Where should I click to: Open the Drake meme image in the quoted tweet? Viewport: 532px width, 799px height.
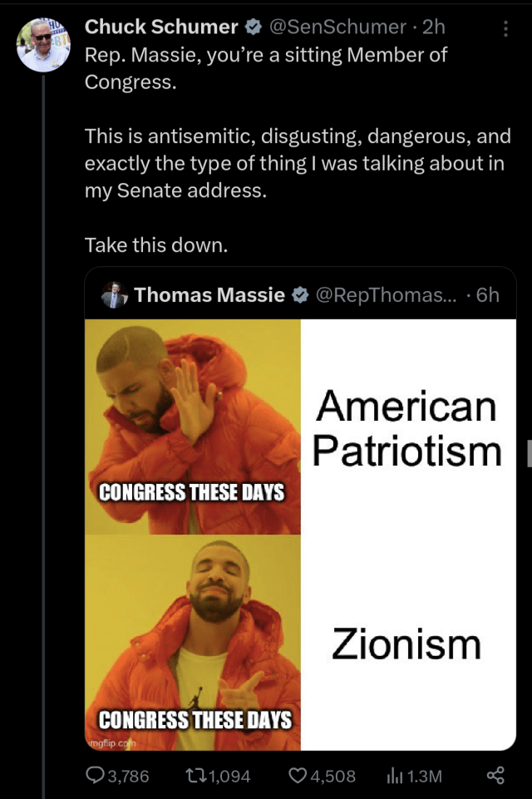click(x=300, y=535)
